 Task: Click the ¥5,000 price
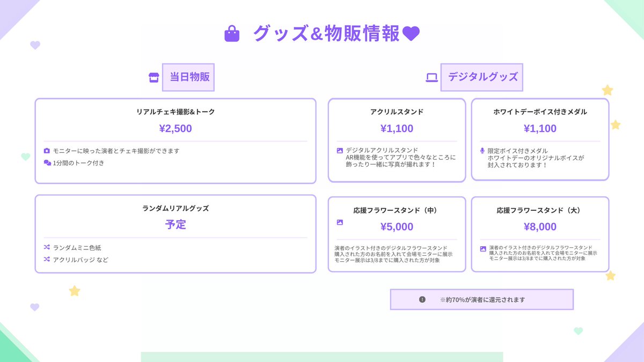click(x=397, y=227)
